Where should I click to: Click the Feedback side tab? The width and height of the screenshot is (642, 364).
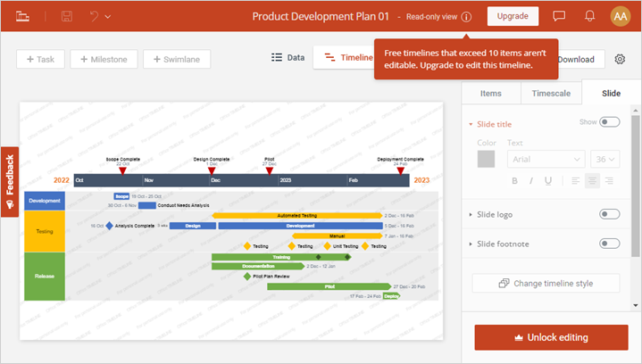[10, 181]
